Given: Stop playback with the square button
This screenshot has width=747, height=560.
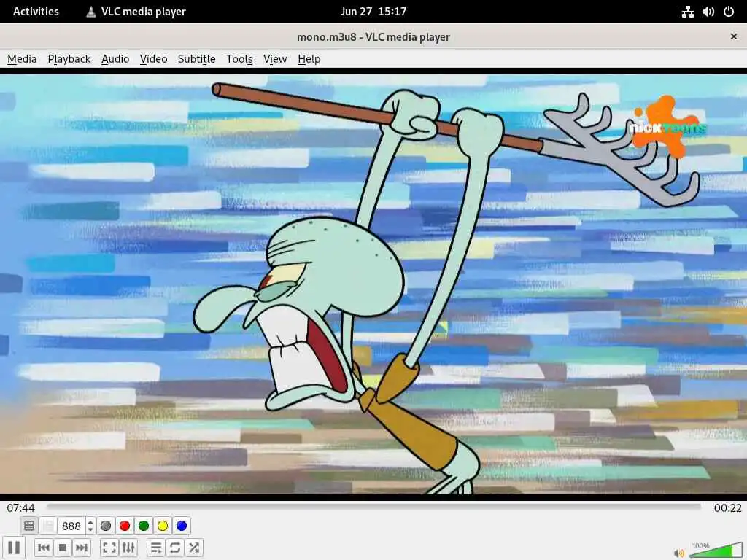Looking at the screenshot, I should point(63,548).
